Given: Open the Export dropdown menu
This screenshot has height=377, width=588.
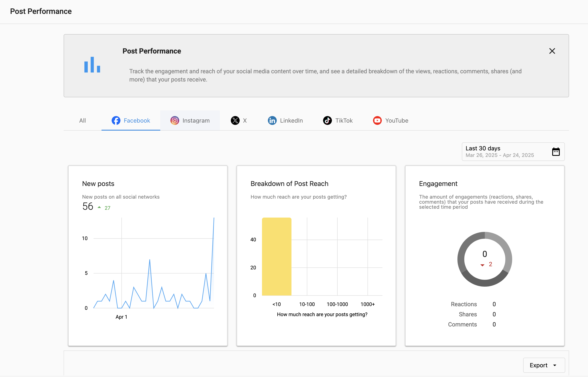Looking at the screenshot, I should tap(538, 365).
